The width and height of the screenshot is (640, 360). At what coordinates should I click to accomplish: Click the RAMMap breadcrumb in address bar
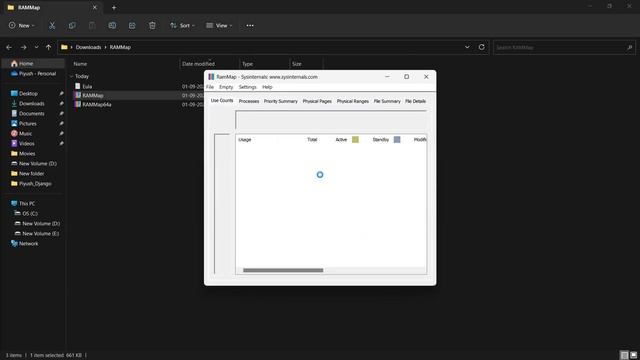click(x=120, y=47)
